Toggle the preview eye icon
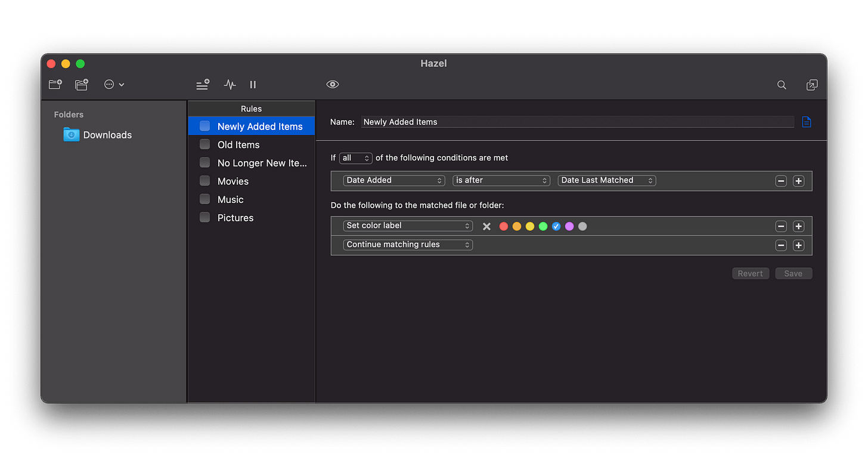Image resolution: width=868 pixels, height=457 pixels. (x=333, y=85)
